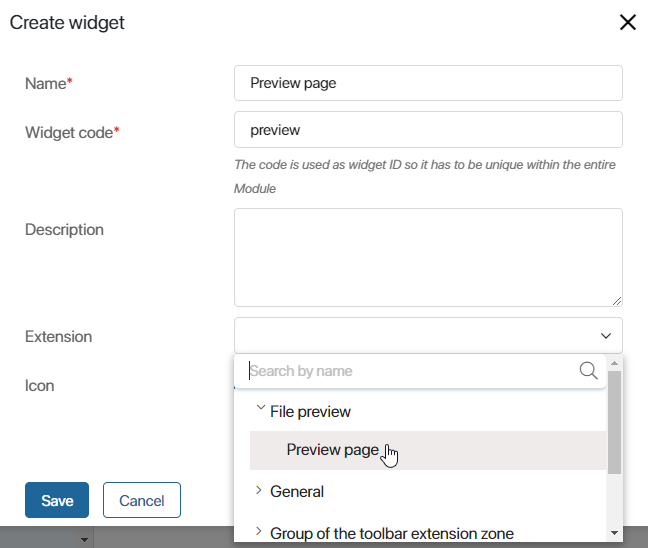Screen dimensions: 648x548
Task: Save the new widget
Action: [x=57, y=500]
